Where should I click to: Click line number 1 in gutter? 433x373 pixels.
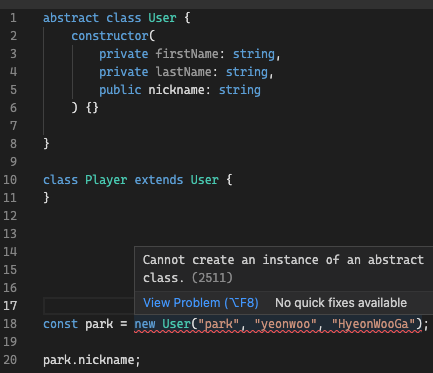click(x=13, y=18)
